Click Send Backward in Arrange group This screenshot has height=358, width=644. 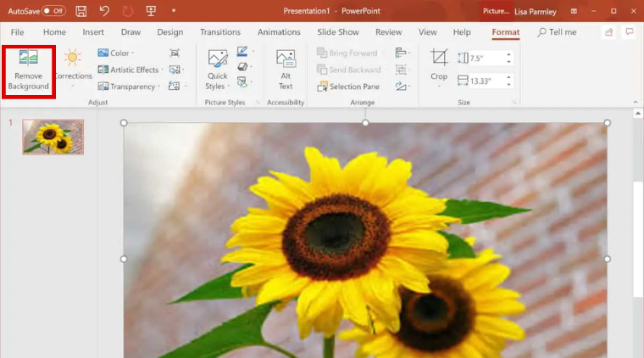coord(349,70)
